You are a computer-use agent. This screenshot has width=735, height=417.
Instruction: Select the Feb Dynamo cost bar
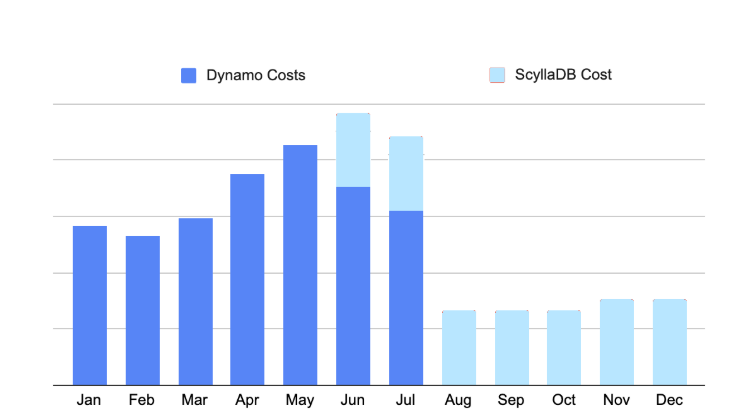click(143, 311)
